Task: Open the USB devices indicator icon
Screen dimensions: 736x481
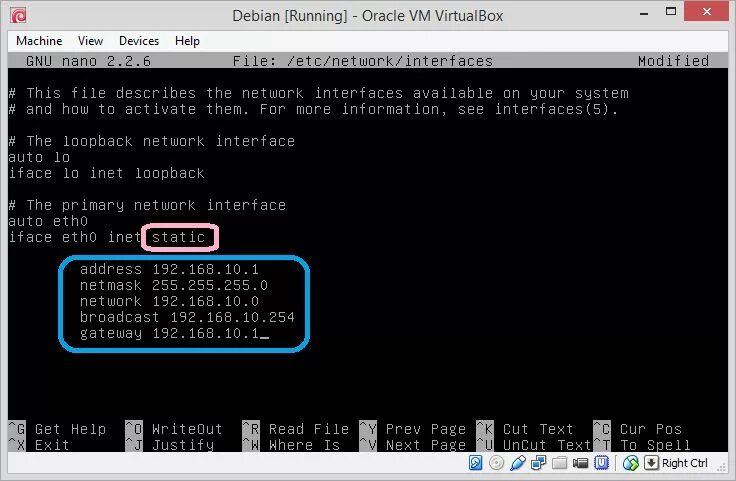Action: click(517, 463)
